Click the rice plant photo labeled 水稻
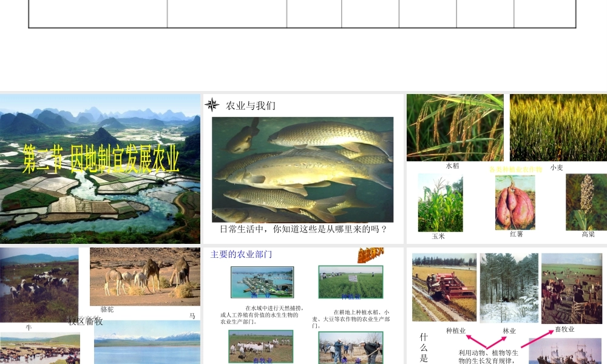 455,127
